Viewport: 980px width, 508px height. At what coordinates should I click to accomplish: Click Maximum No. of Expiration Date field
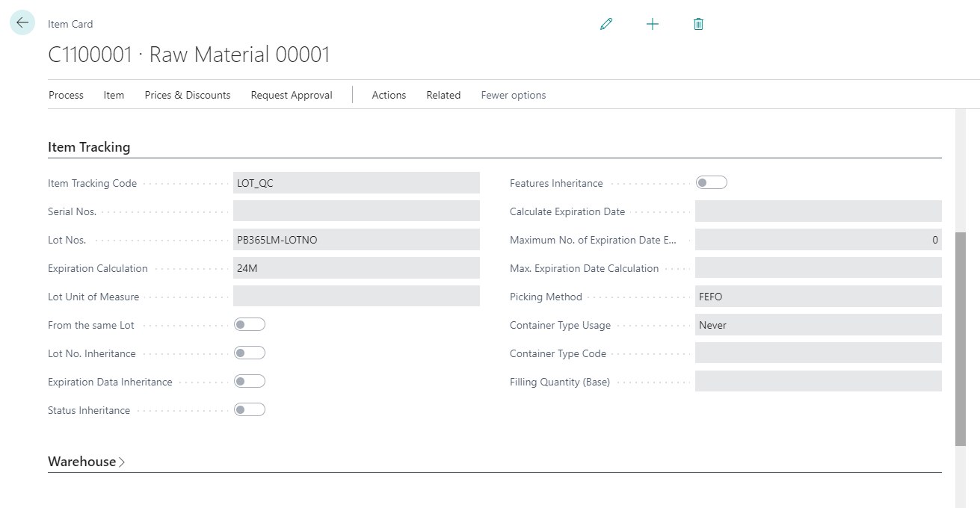[819, 240]
